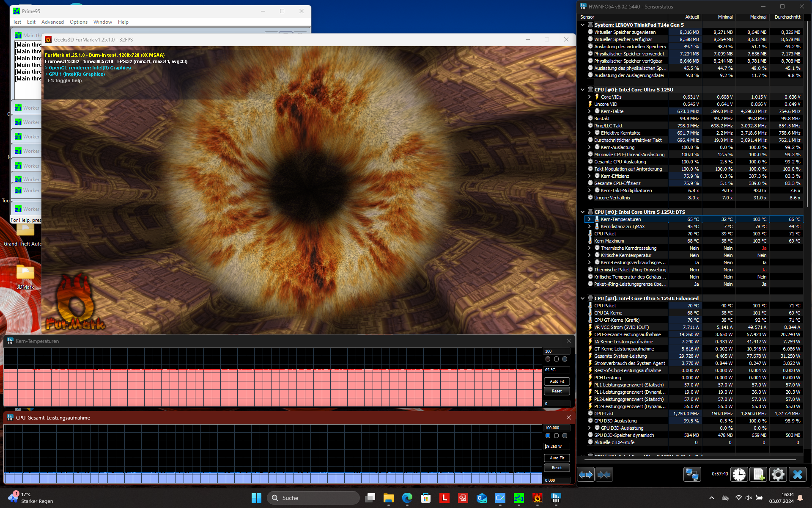Open File Explorer from the taskbar
This screenshot has width=812, height=508.
point(389,498)
